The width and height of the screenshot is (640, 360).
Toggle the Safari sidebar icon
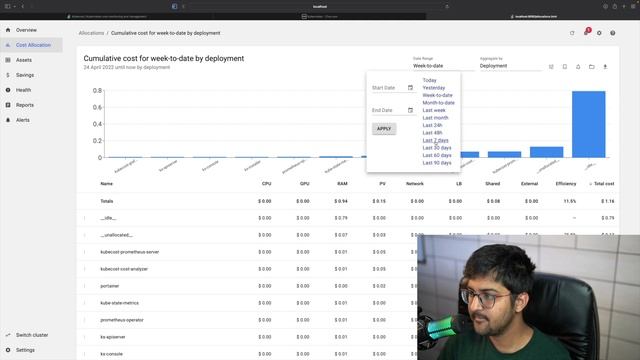[7, 7]
